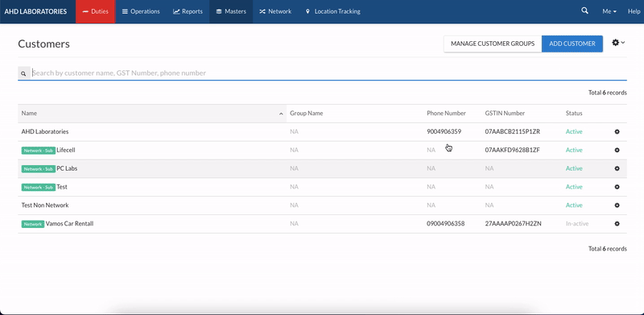
Task: Click the magnifier icon beside customer search field
Action: pos(23,73)
